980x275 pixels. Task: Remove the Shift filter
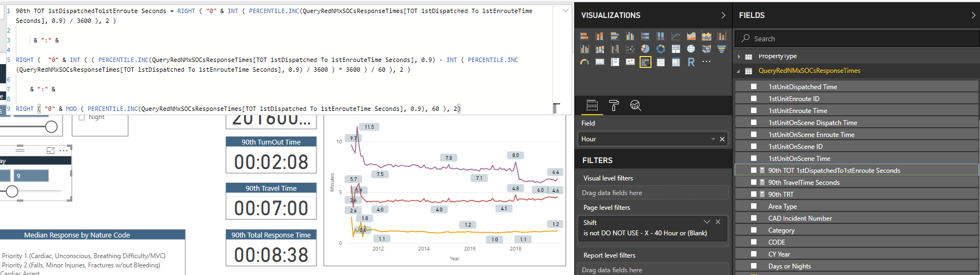[x=718, y=222]
